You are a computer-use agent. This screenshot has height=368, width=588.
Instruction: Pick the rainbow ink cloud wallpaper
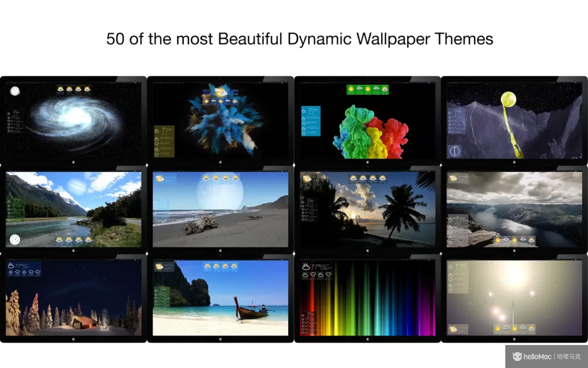pyautogui.click(x=367, y=121)
